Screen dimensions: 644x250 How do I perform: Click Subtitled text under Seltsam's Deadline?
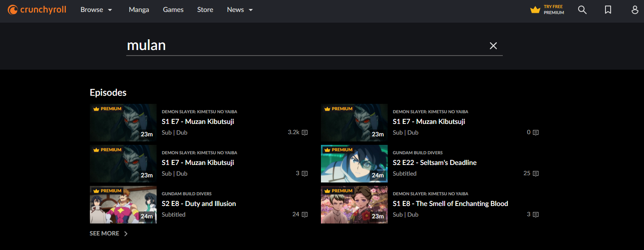coord(405,174)
